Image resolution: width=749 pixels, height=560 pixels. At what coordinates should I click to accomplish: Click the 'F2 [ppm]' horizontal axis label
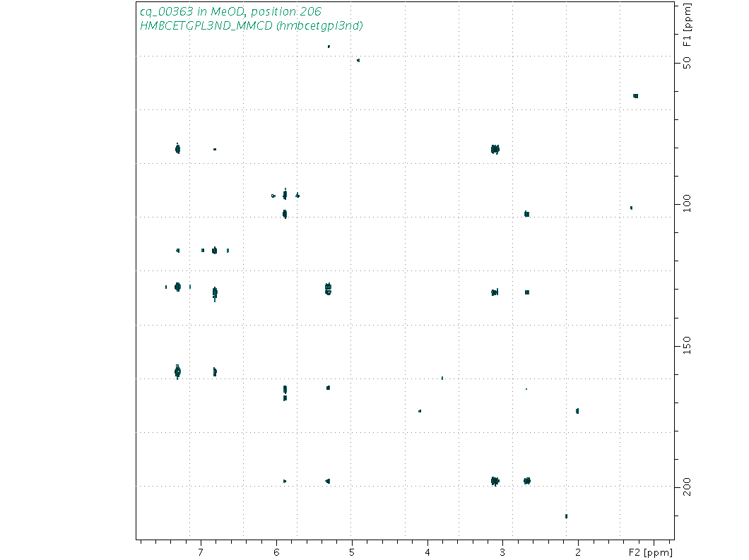[x=650, y=553]
